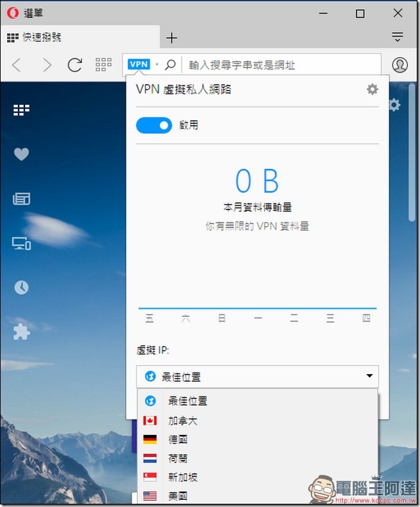Go back to previous page
This screenshot has width=420, height=507.
point(16,65)
